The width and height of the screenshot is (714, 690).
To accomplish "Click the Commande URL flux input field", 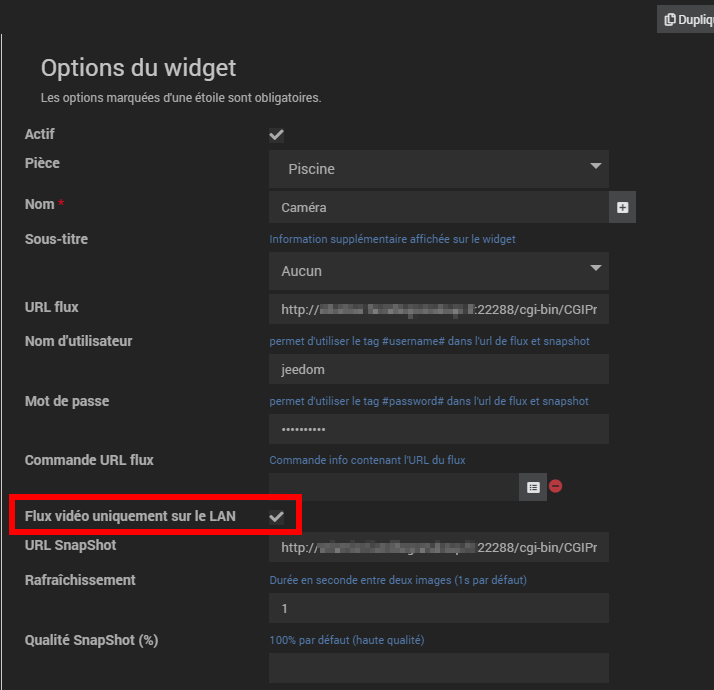I will (394, 487).
